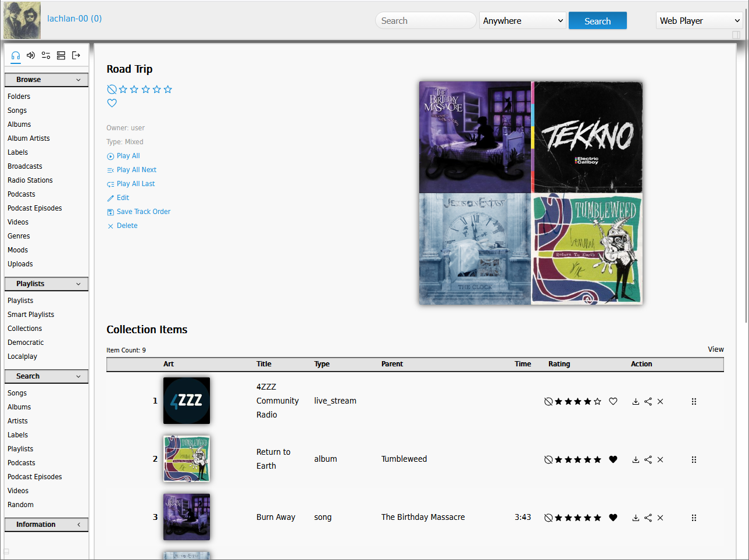The width and height of the screenshot is (749, 560).
Task: Toggle the sidebar panel icon below Web Player
Action: [x=736, y=35]
